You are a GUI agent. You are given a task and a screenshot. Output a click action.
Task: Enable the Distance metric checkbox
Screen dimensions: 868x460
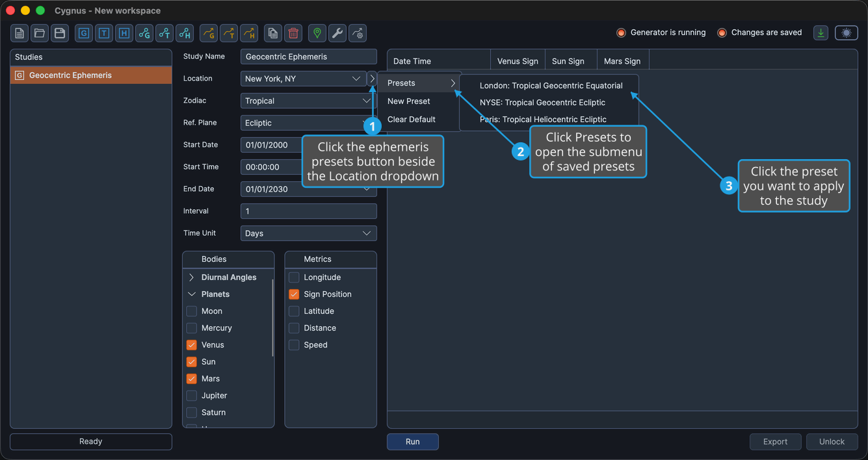click(x=294, y=328)
